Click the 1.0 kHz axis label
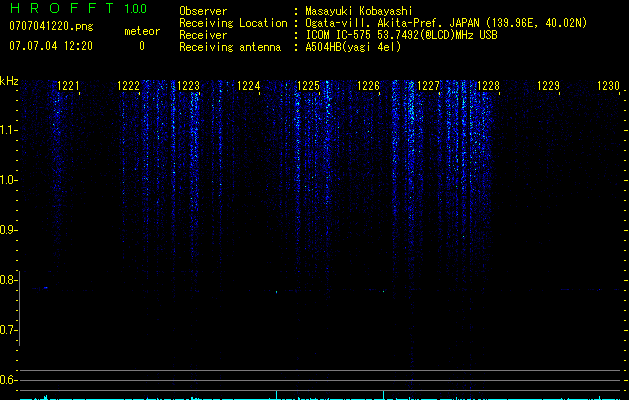Screen dimensions: 629x400 pyautogui.click(x=6, y=180)
